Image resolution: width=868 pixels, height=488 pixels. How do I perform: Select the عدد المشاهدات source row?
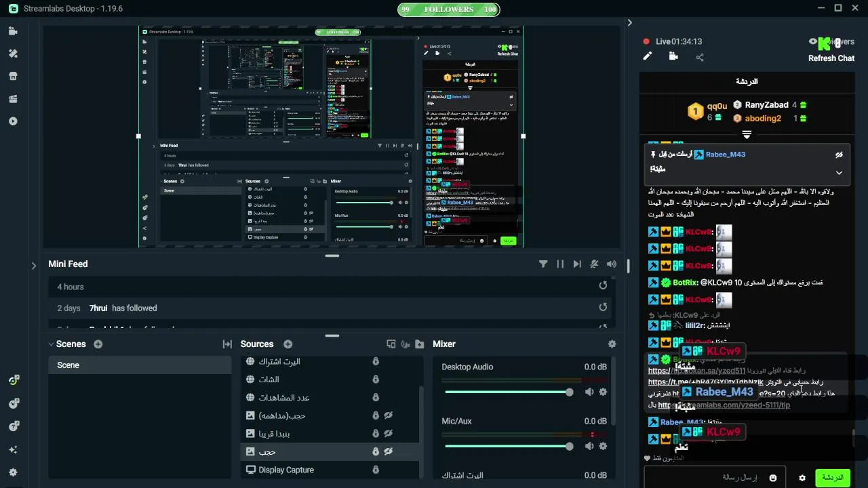pos(330,397)
